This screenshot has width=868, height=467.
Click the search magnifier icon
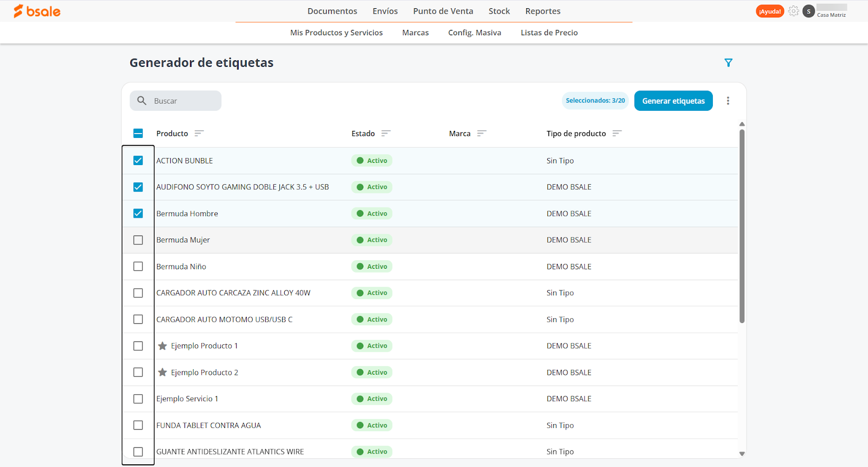coord(142,100)
